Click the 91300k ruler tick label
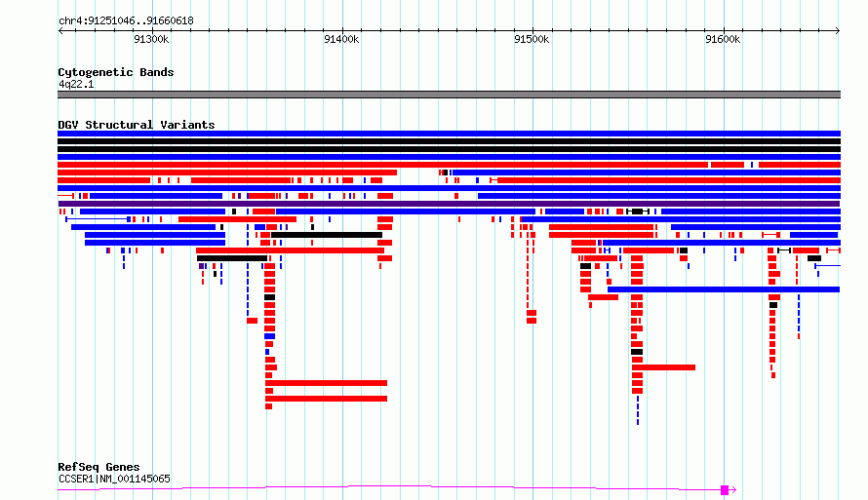The height and width of the screenshot is (500, 868). (151, 39)
